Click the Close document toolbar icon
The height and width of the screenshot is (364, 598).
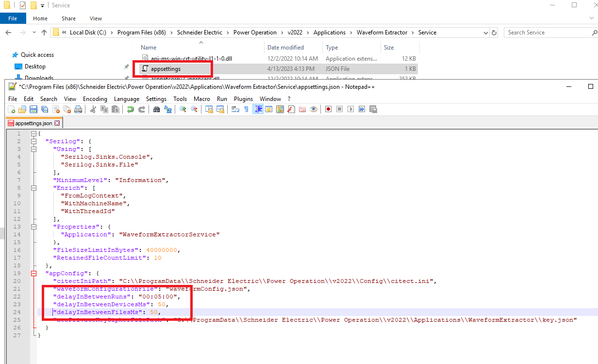click(x=56, y=109)
